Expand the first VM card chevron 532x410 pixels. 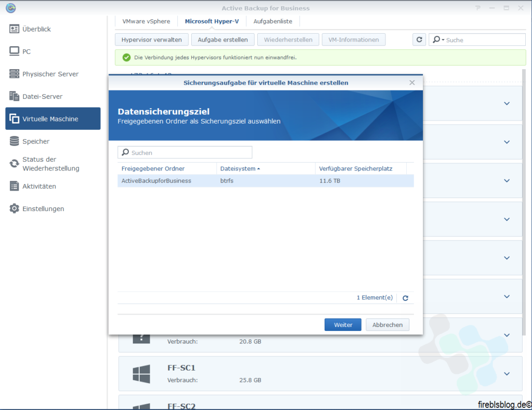507,103
